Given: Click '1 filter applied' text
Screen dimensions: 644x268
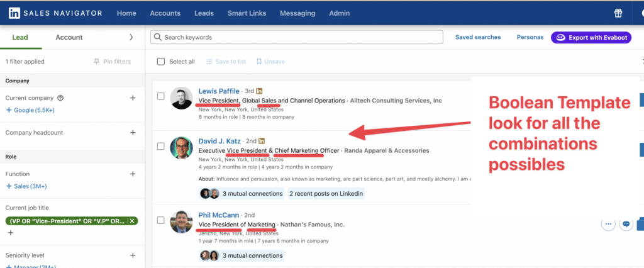Looking at the screenshot, I should (25, 62).
